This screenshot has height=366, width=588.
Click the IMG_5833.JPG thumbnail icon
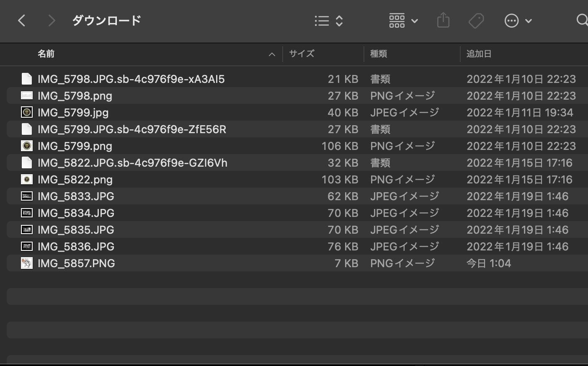pyautogui.click(x=27, y=196)
